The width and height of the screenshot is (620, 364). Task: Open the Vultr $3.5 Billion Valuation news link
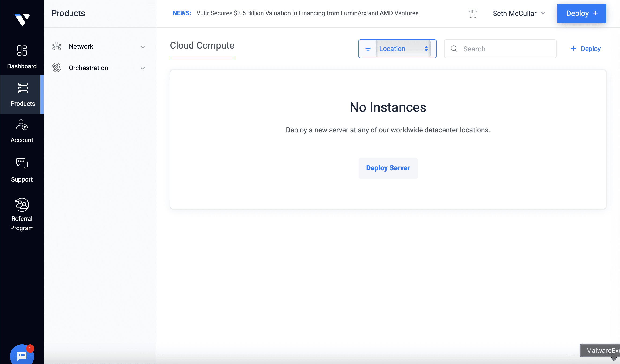point(307,13)
